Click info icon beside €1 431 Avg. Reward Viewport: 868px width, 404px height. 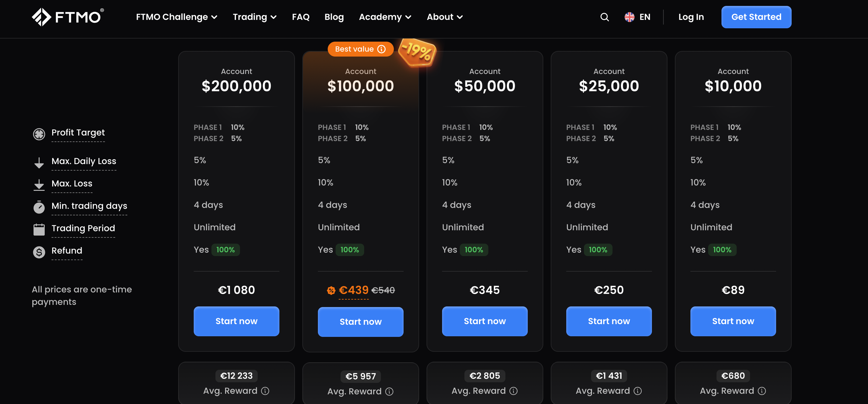tap(638, 391)
